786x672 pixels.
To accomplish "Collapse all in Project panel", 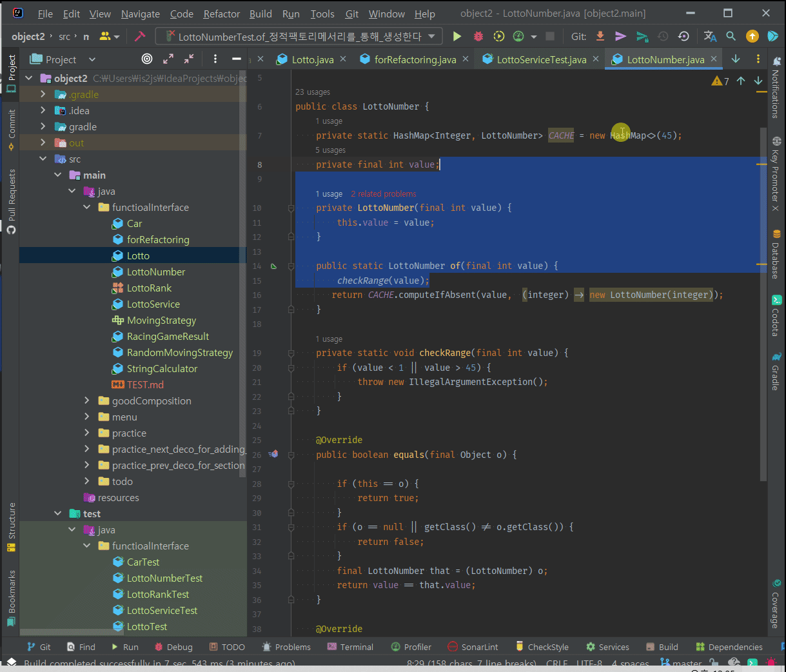I will tap(189, 59).
